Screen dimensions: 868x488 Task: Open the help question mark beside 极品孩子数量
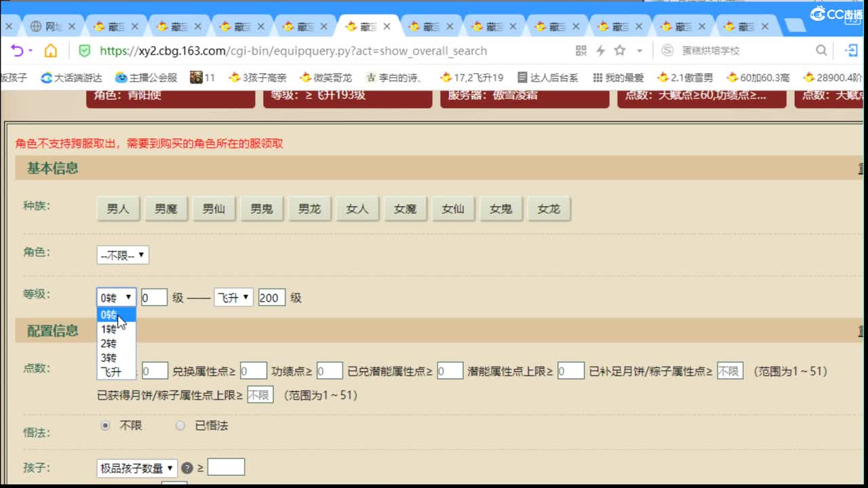pos(187,468)
